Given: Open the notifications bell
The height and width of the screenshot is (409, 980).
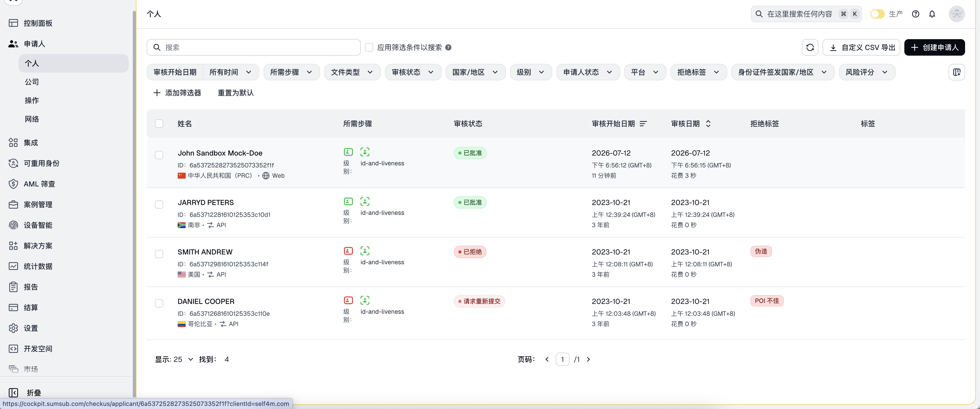Looking at the screenshot, I should point(932,14).
